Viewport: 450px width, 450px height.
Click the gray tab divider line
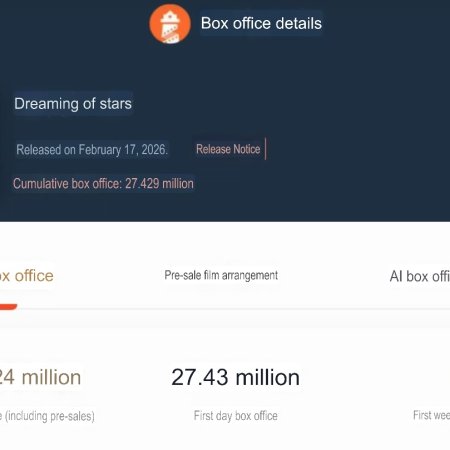coord(233,309)
